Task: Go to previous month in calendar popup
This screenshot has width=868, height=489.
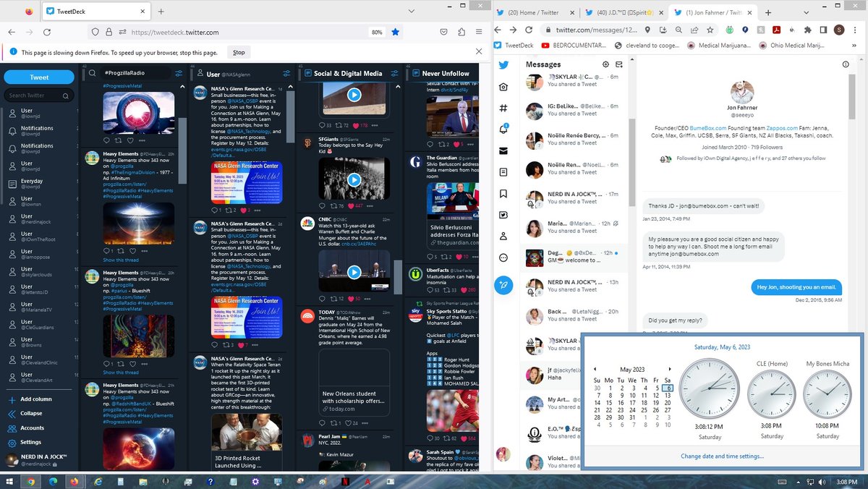Action: (595, 369)
